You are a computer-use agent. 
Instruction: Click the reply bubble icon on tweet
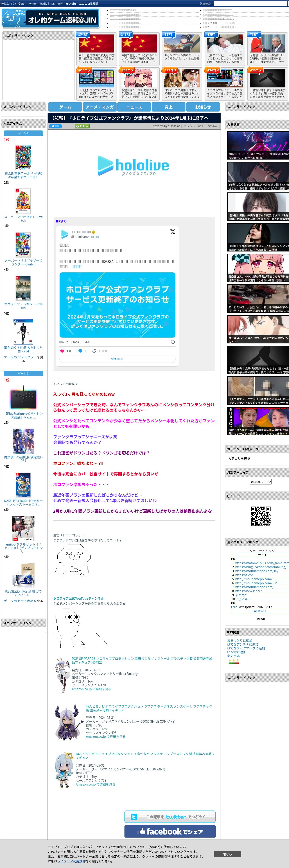click(80, 351)
